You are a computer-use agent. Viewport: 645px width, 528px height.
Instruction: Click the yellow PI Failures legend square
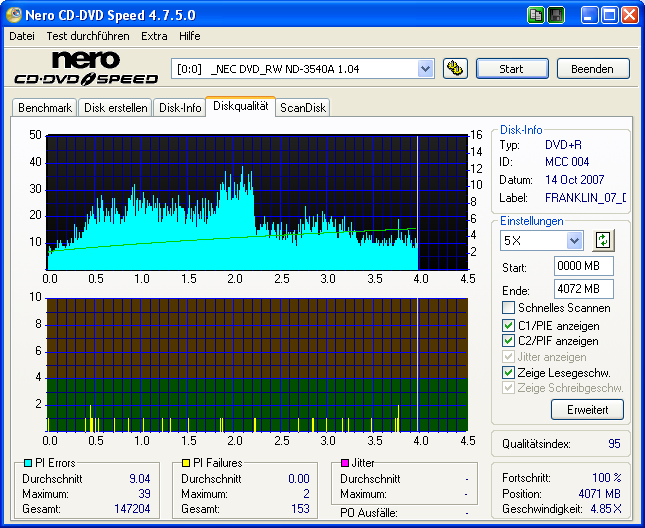(186, 463)
